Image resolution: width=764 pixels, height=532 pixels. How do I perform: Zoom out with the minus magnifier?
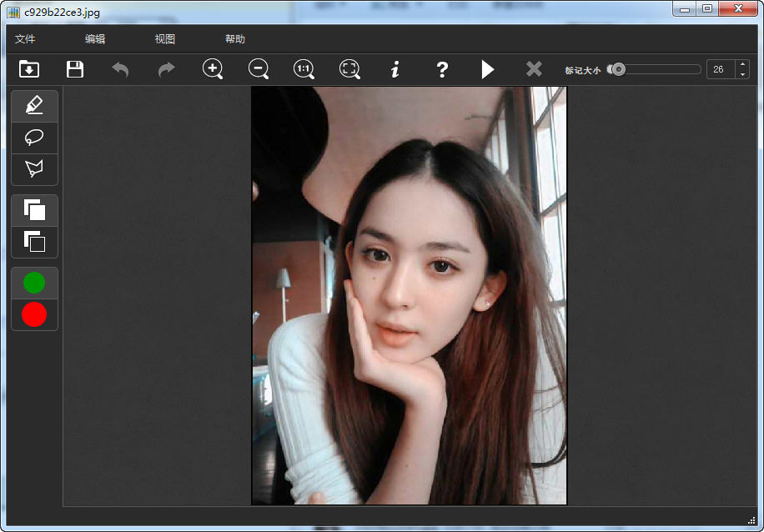click(x=259, y=69)
